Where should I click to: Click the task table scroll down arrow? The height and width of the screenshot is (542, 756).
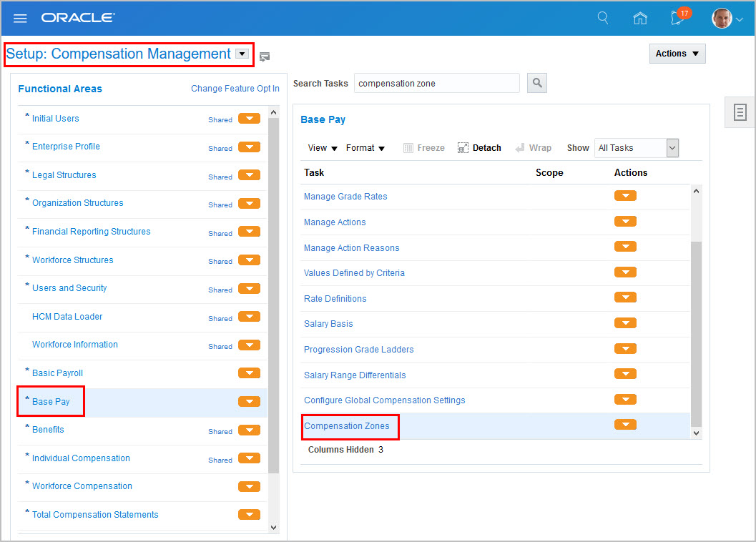point(696,433)
